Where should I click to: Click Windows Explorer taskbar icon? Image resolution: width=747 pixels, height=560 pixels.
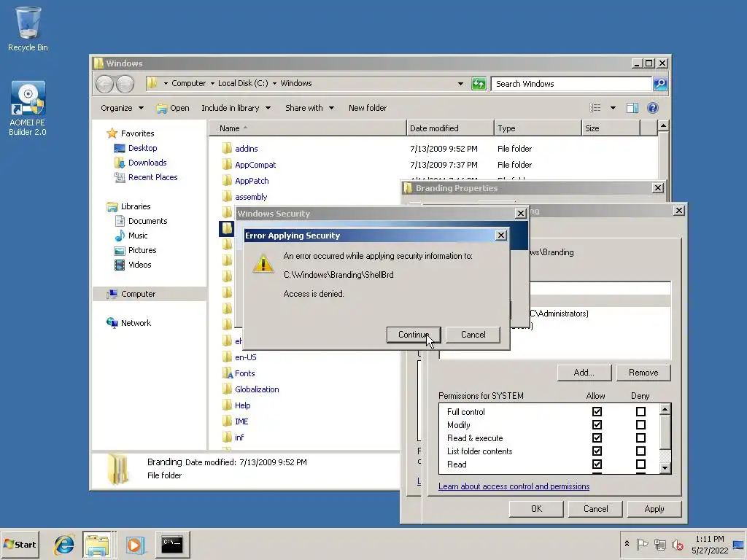click(98, 544)
